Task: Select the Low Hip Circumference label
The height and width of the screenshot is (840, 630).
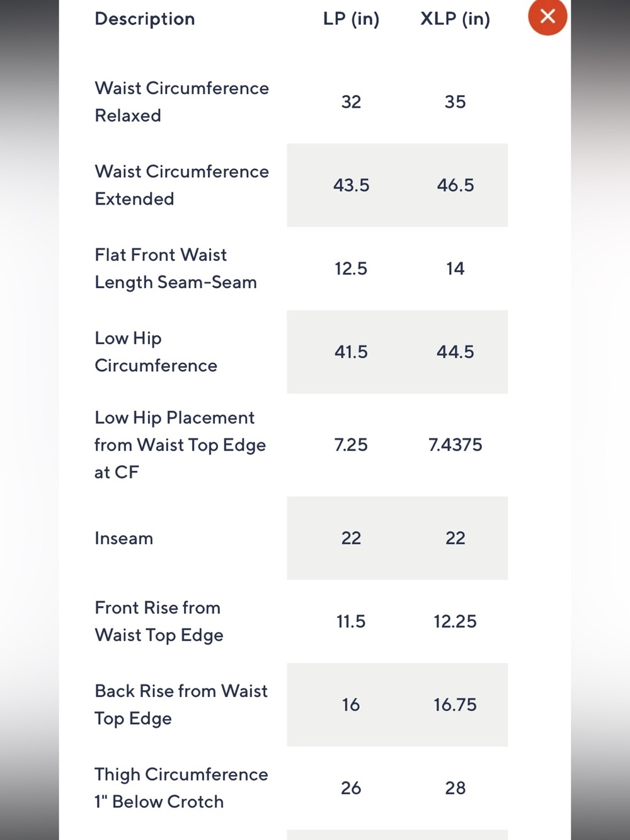Action: (156, 352)
